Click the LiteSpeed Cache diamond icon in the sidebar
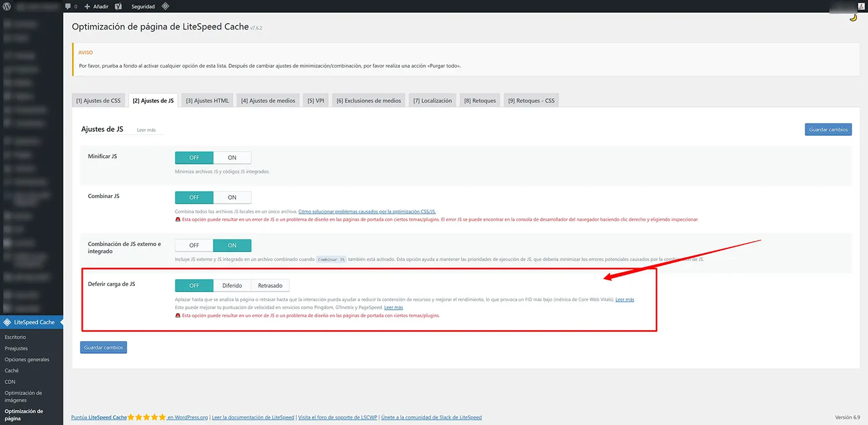This screenshot has width=868, height=425. click(x=7, y=322)
